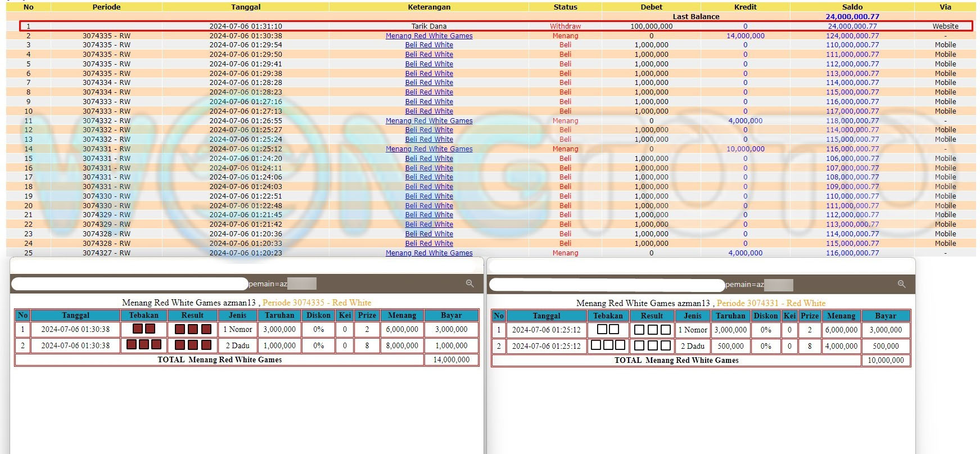Open Menang Red White Games link for period 3074331
Image resolution: width=980 pixels, height=454 pixels.
coord(429,149)
